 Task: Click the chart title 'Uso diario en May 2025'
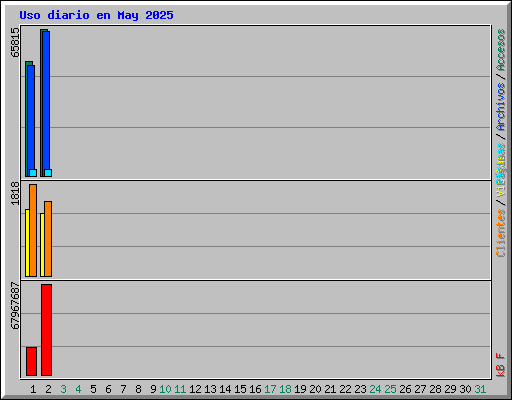pos(96,15)
